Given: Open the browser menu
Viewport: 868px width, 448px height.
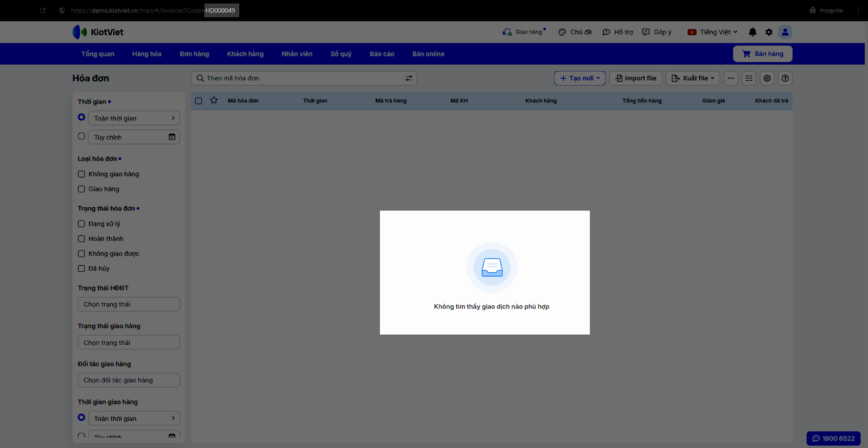Looking at the screenshot, I should [x=858, y=10].
